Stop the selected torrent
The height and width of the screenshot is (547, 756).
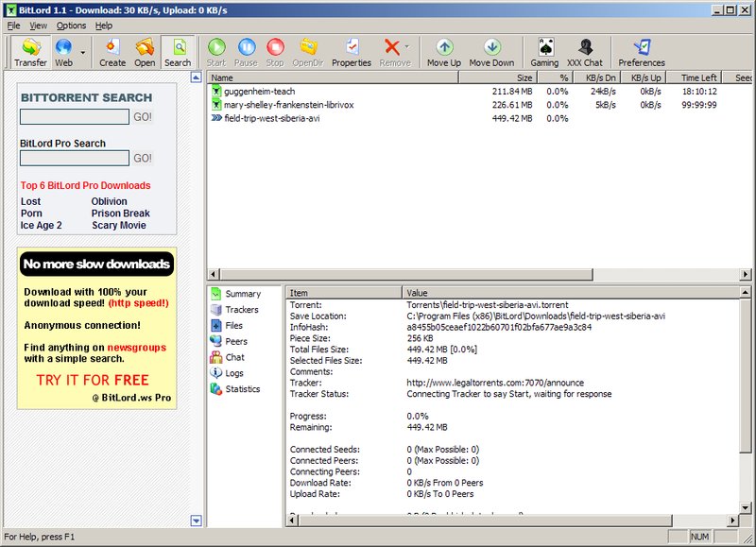(x=275, y=52)
